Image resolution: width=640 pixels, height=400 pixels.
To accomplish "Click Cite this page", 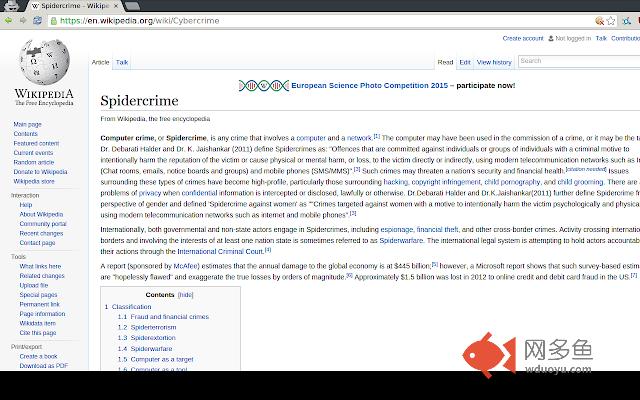I will tap(38, 333).
